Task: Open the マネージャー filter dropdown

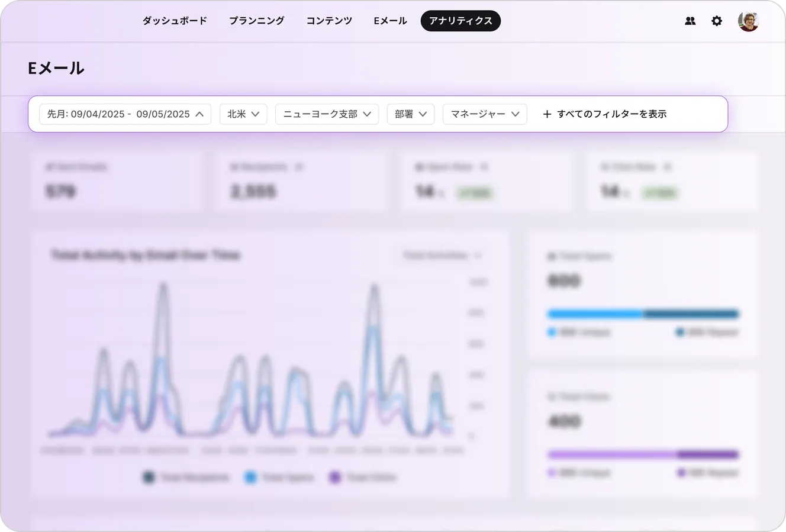Action: [485, 114]
